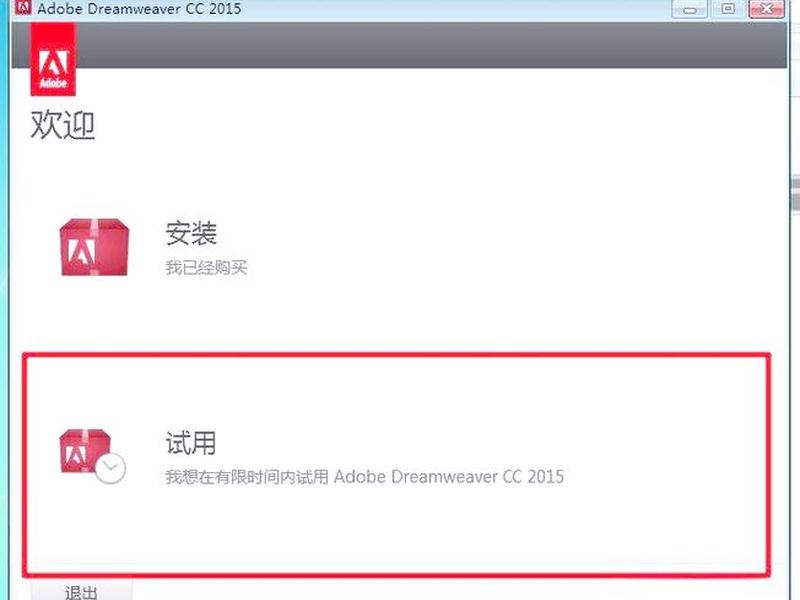
Task: Minimize the Adobe Dreamweaver CC 2015 window
Action: pos(689,9)
